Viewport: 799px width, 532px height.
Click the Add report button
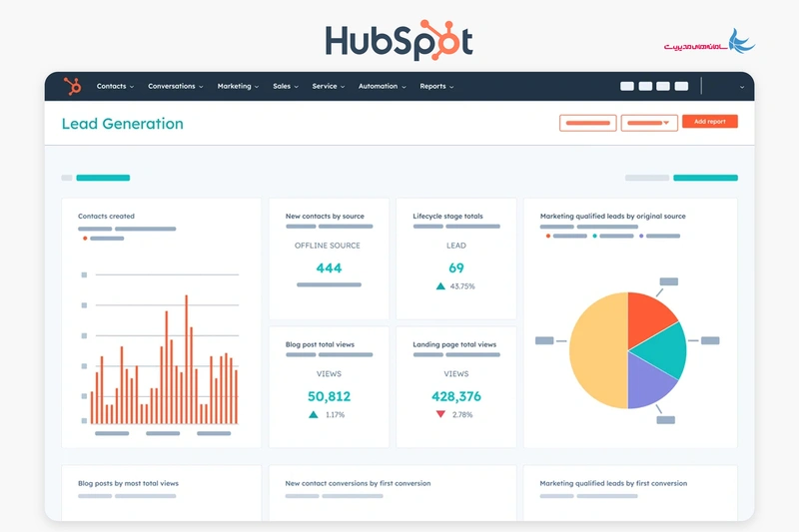tap(710, 122)
